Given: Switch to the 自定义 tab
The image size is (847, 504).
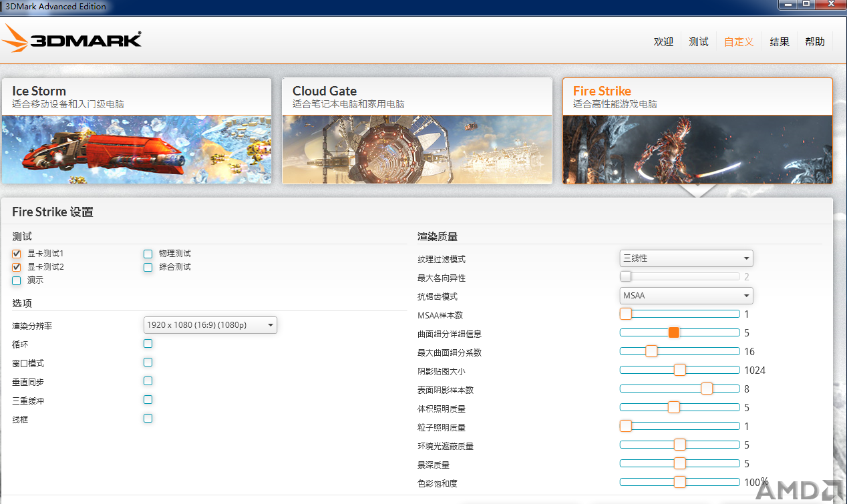Looking at the screenshot, I should tap(739, 41).
